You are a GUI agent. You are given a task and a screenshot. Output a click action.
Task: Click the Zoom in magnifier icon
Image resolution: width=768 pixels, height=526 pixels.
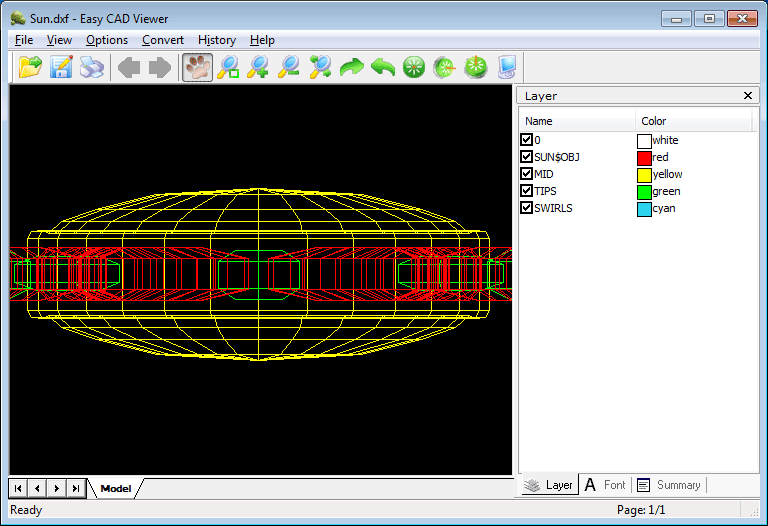click(x=258, y=67)
